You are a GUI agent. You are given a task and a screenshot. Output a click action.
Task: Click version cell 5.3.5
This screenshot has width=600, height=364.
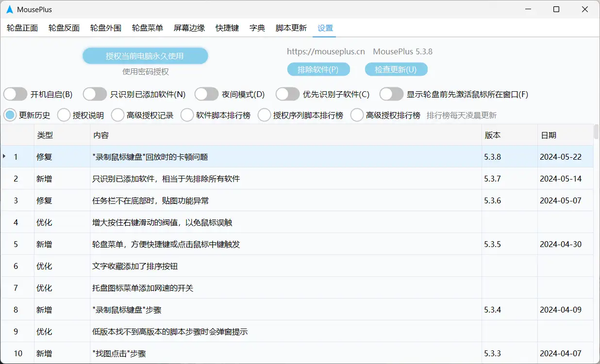510,244
